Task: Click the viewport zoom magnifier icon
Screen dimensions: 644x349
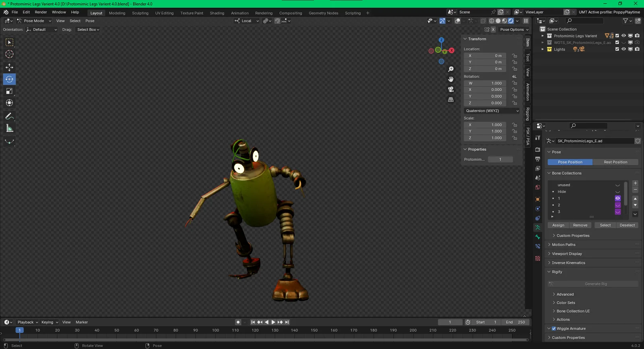Action: click(x=451, y=69)
